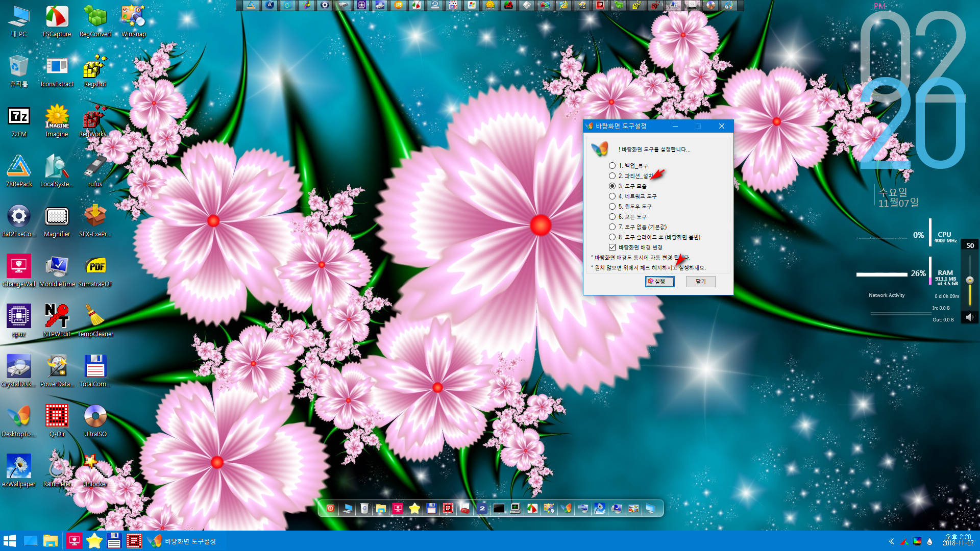Image resolution: width=980 pixels, height=551 pixels.
Task: Select radio option 6. 모든 도구
Action: 627,217
